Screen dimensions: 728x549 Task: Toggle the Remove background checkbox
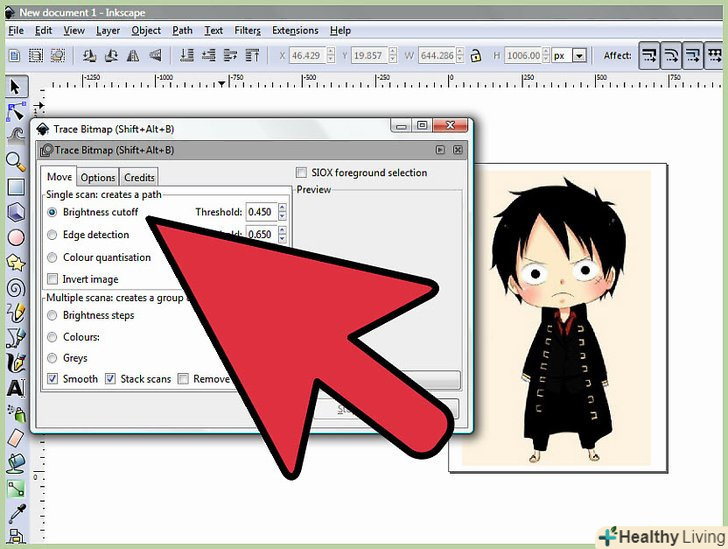pyautogui.click(x=183, y=379)
